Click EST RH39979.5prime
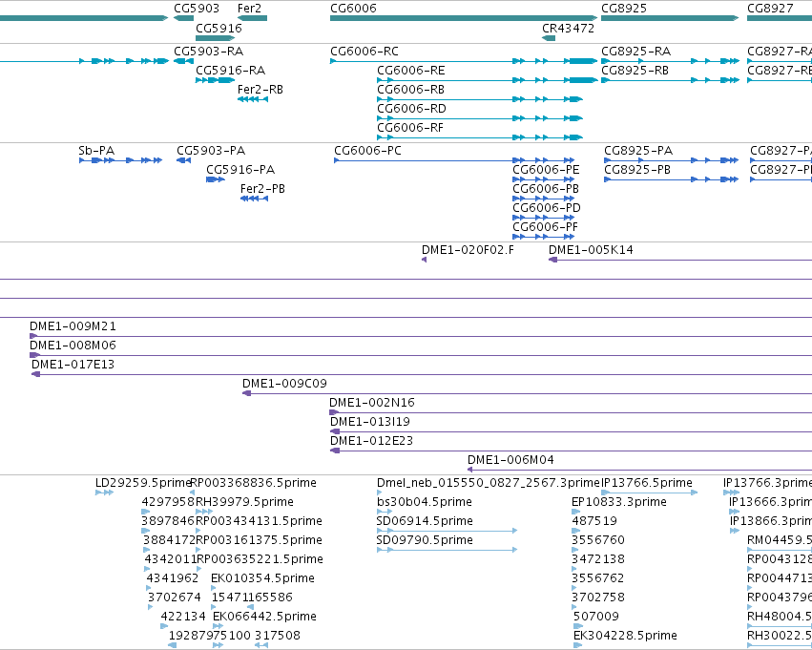 [204, 513]
